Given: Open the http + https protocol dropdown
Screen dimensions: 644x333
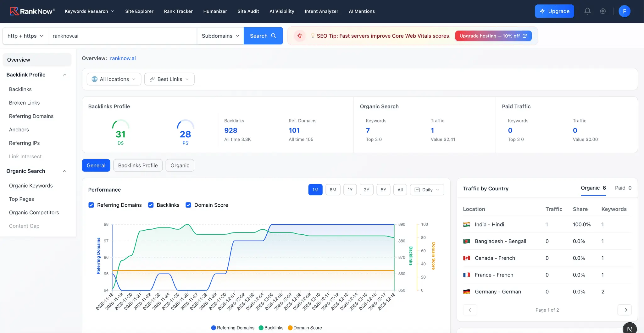Looking at the screenshot, I should click(25, 36).
